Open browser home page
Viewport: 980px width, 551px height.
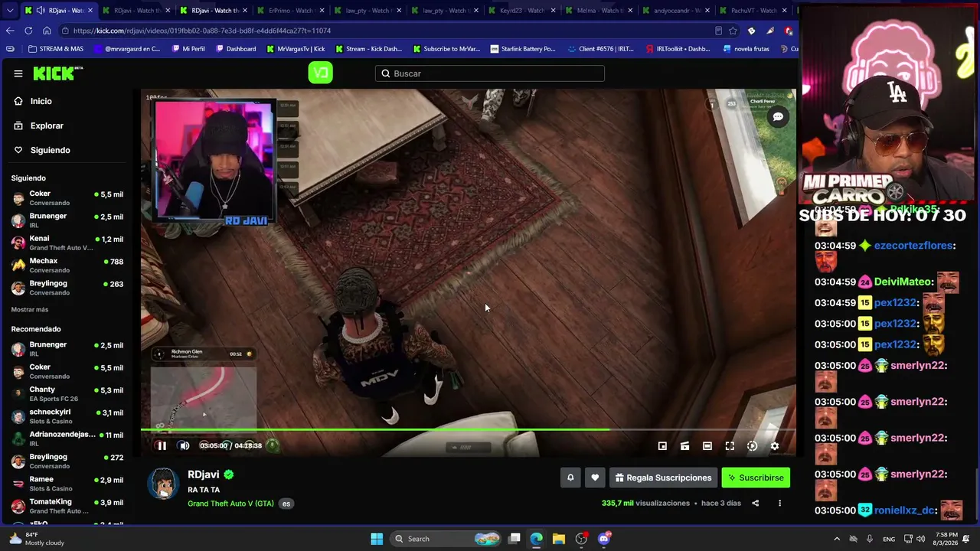pyautogui.click(x=47, y=31)
